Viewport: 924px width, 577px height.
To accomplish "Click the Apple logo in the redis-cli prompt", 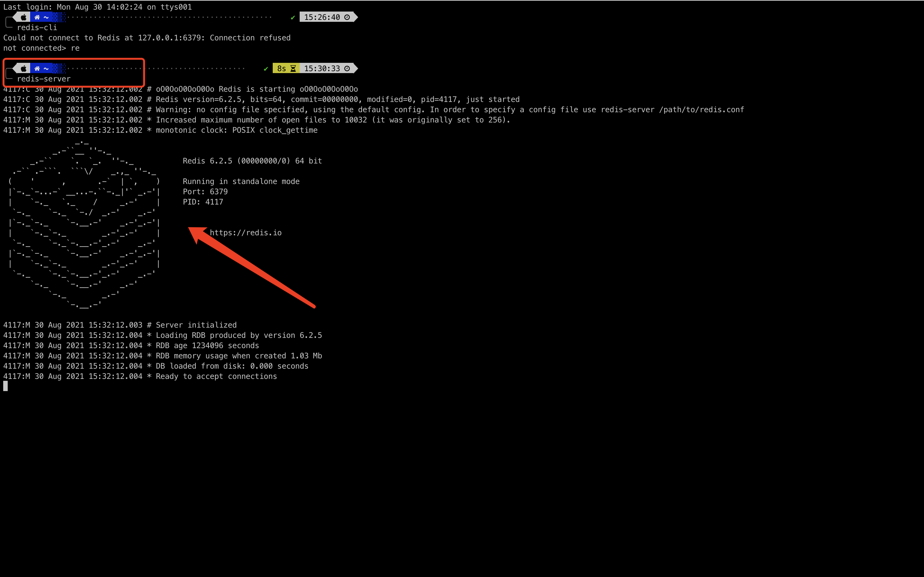I will point(24,17).
